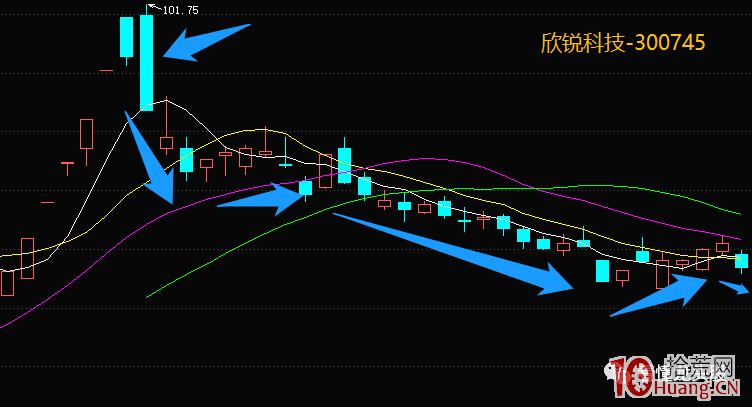
Task: Select the stock title 欣锐科技-300745
Action: click(623, 43)
